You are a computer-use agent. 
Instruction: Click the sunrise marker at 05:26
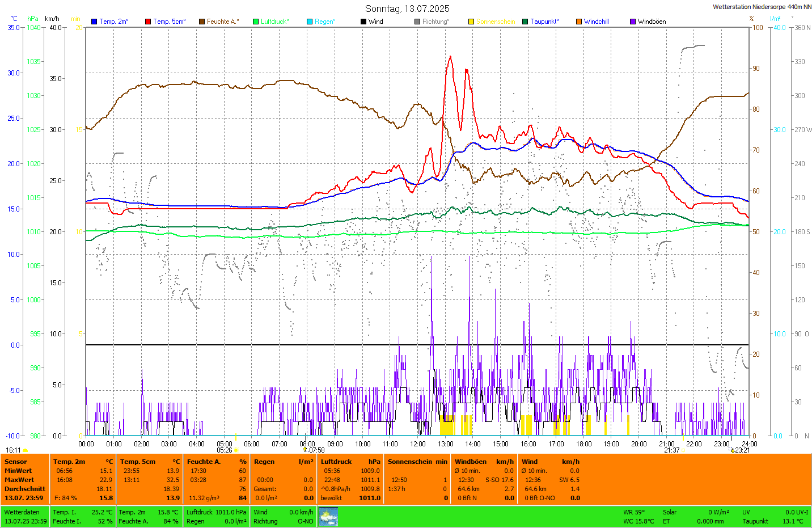pyautogui.click(x=236, y=450)
